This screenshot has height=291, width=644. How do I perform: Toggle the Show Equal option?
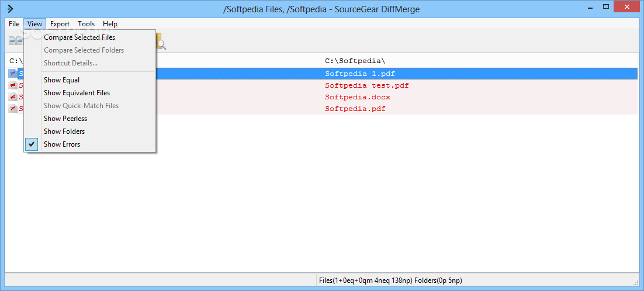click(90, 80)
